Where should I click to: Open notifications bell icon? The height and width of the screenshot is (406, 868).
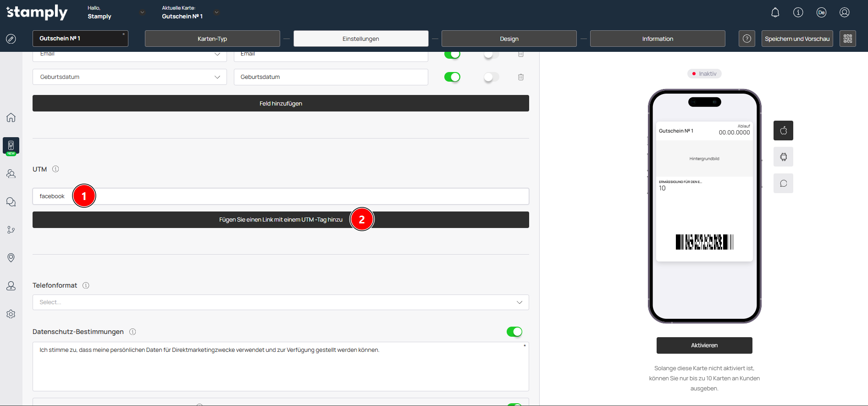(775, 12)
